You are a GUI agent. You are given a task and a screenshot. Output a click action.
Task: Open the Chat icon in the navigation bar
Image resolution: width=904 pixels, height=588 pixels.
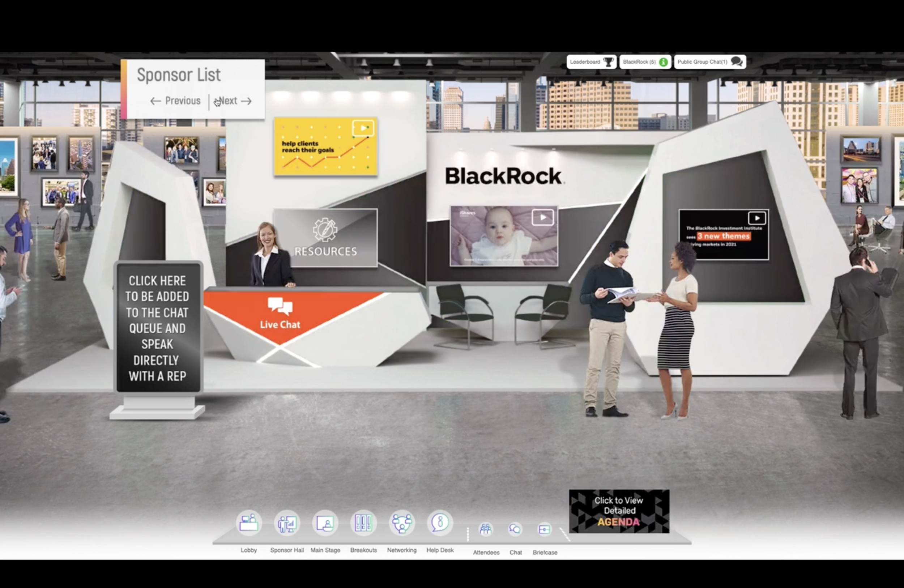(x=515, y=528)
